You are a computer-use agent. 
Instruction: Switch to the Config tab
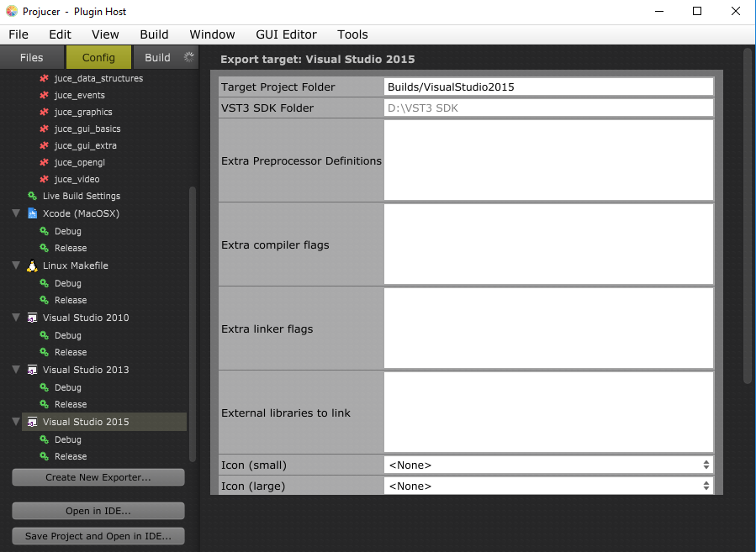coord(98,57)
